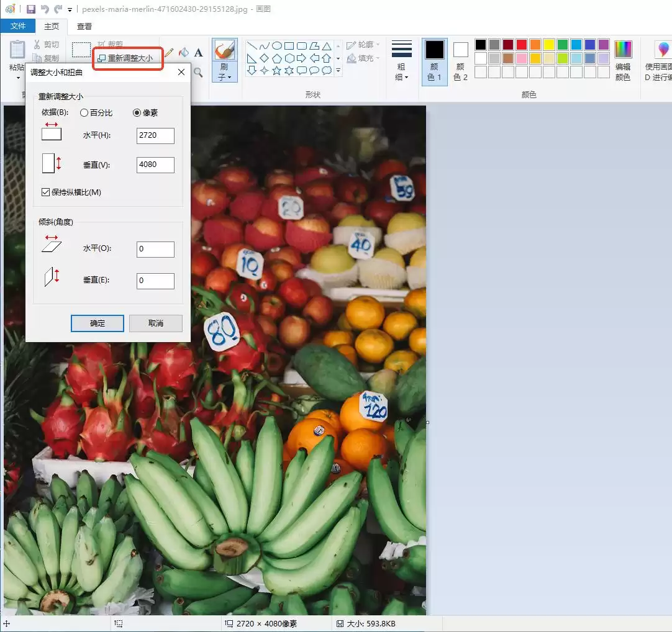The image size is (672, 632).
Task: Open the 粗细 (Size) line thickness dropdown
Action: [x=402, y=78]
